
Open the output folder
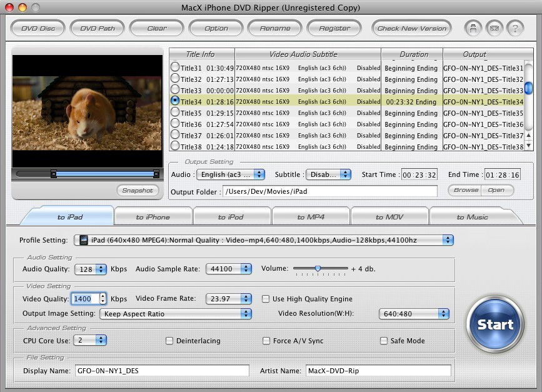[x=496, y=190]
